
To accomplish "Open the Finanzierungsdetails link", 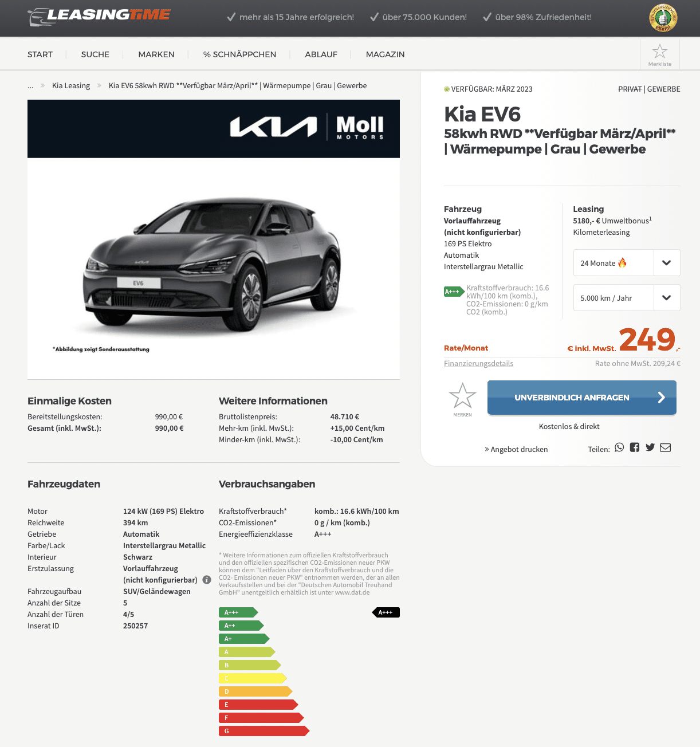I will point(478,364).
